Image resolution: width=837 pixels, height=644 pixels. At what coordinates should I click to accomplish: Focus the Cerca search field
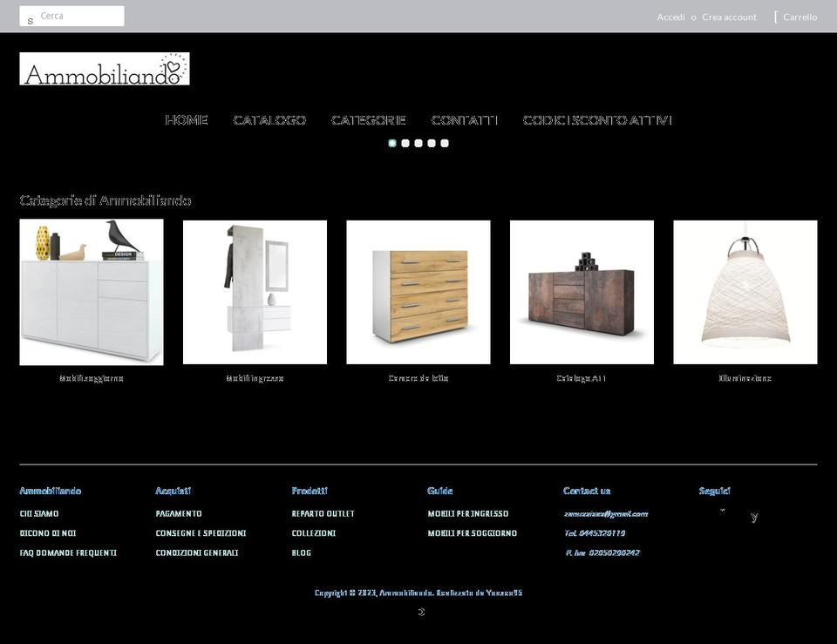pyautogui.click(x=72, y=16)
